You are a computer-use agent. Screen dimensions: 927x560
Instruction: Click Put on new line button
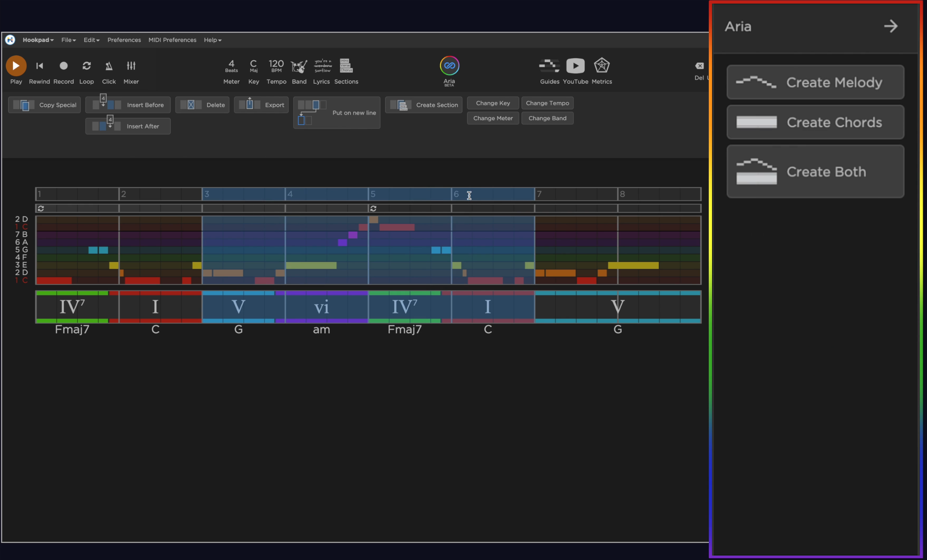pos(337,113)
